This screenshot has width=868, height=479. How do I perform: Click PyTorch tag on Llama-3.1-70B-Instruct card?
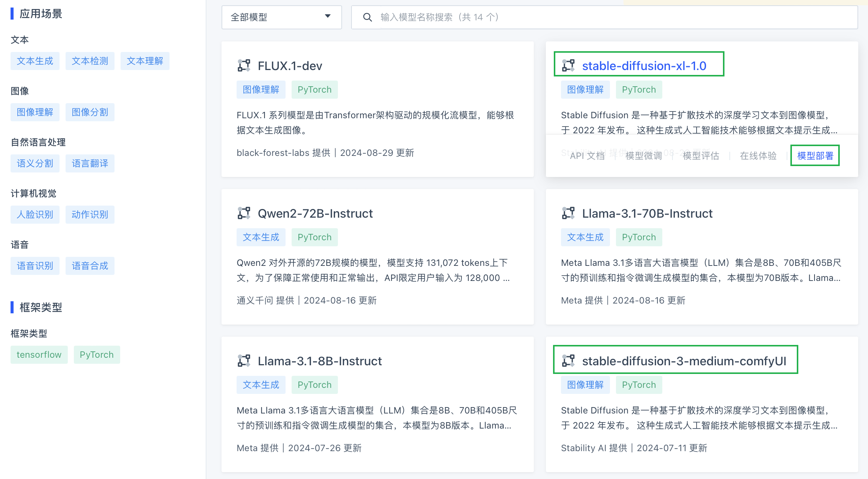639,237
